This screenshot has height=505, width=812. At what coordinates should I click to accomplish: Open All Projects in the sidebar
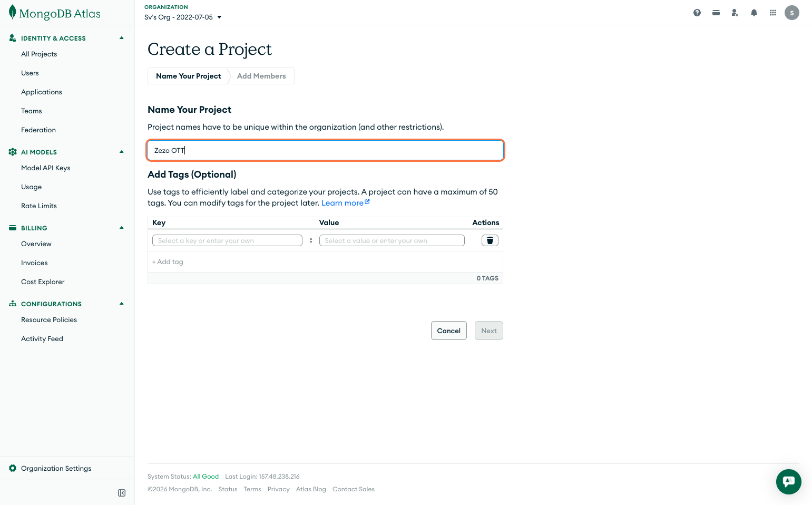coord(39,54)
